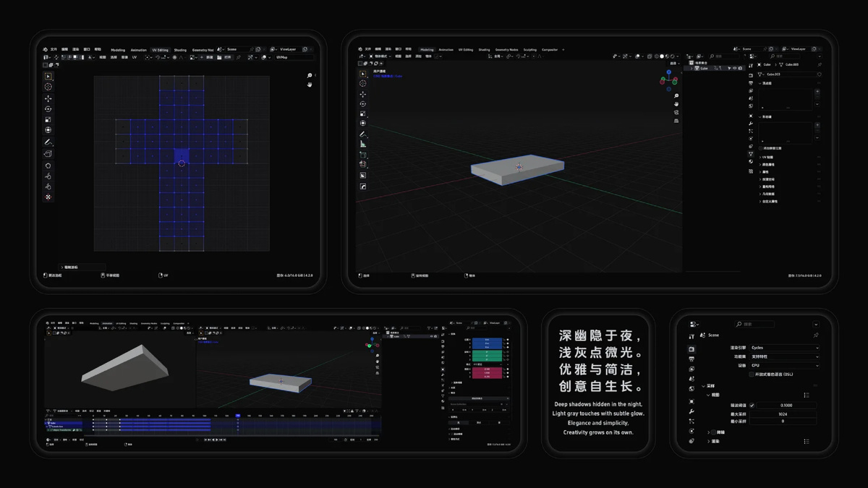Switch Modeling viewport to rendered shading
This screenshot has height=488, width=868.
673,56
